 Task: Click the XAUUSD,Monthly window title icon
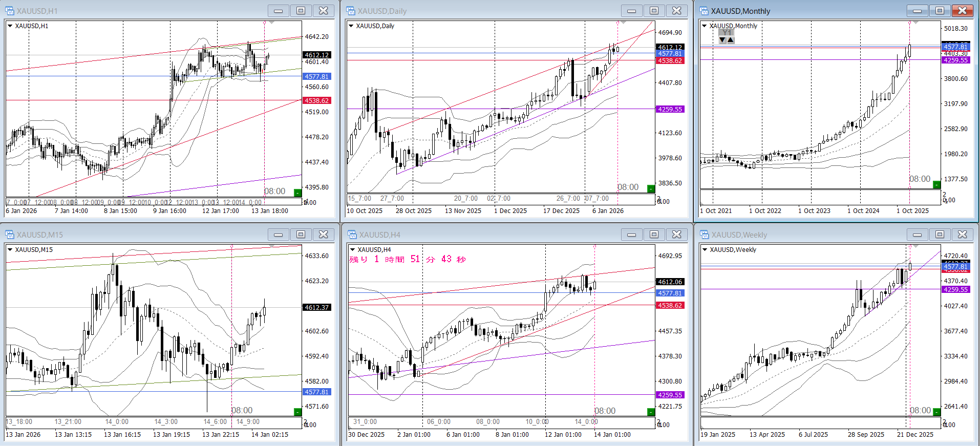(704, 11)
